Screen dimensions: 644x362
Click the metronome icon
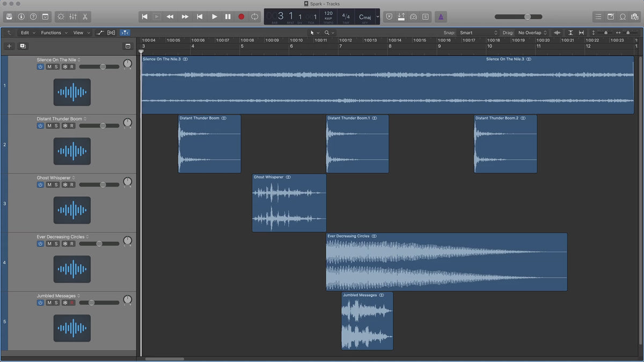tap(440, 17)
